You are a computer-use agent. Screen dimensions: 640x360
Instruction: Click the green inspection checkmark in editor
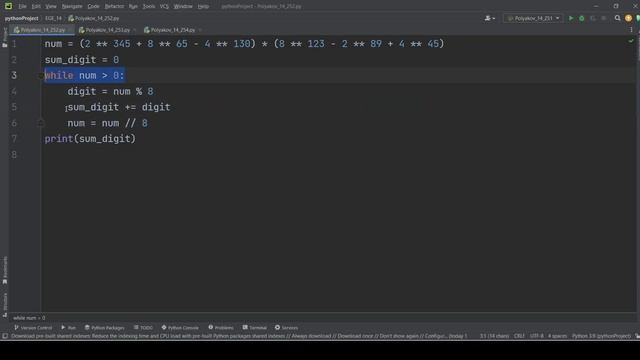pos(631,41)
